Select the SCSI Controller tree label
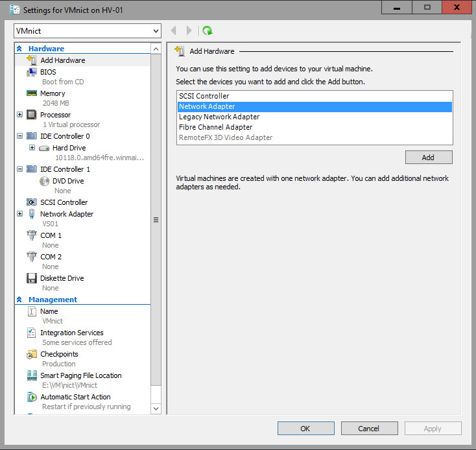The image size is (476, 450). [64, 202]
